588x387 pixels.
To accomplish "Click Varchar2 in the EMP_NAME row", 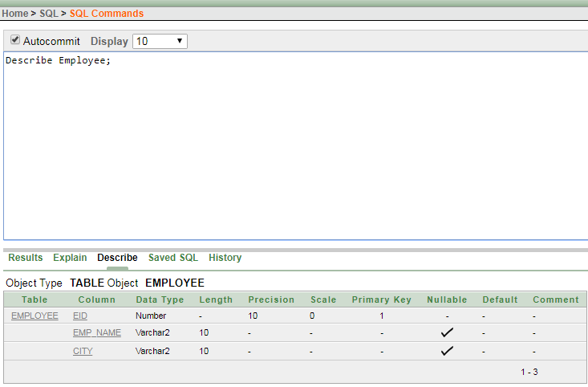I will [152, 332].
